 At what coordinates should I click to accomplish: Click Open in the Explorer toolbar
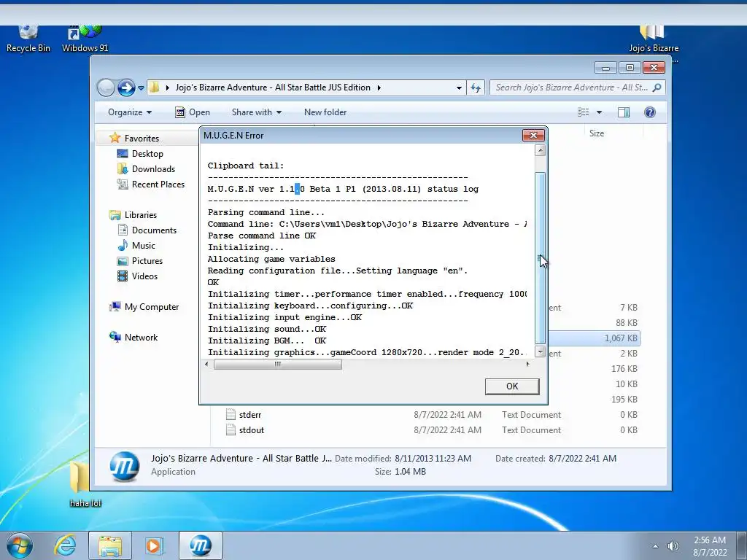coord(193,112)
